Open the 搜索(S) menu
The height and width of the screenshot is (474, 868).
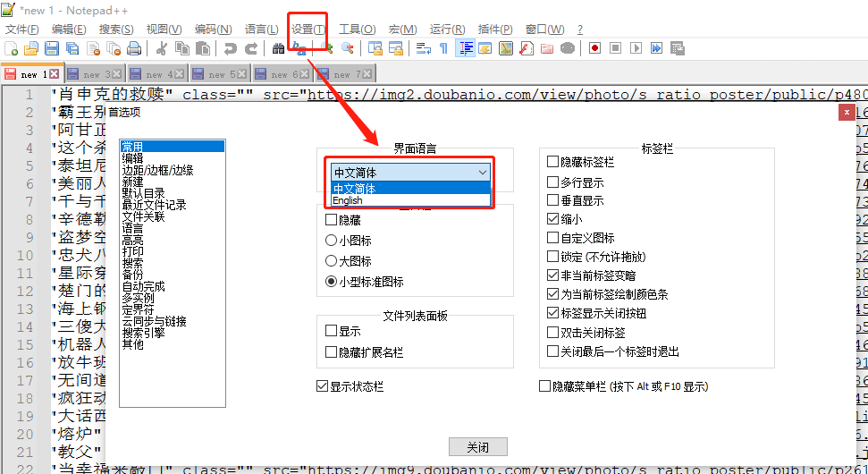(116, 30)
